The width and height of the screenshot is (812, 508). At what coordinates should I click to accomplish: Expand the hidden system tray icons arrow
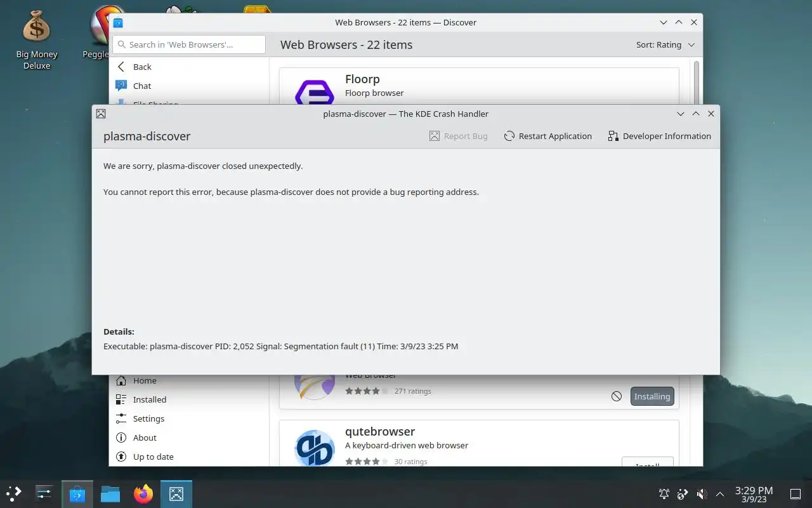pyautogui.click(x=720, y=493)
